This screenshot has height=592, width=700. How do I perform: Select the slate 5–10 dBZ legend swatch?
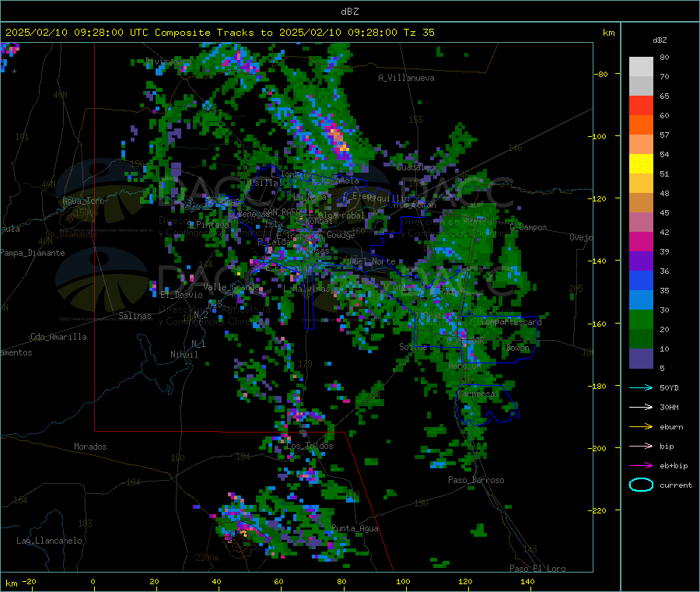(641, 359)
